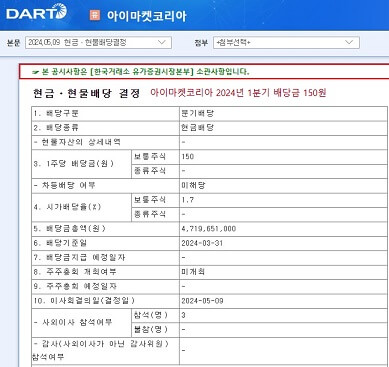Click the '미개최' value cell
This screenshot has height=367, width=389.
[x=193, y=272]
